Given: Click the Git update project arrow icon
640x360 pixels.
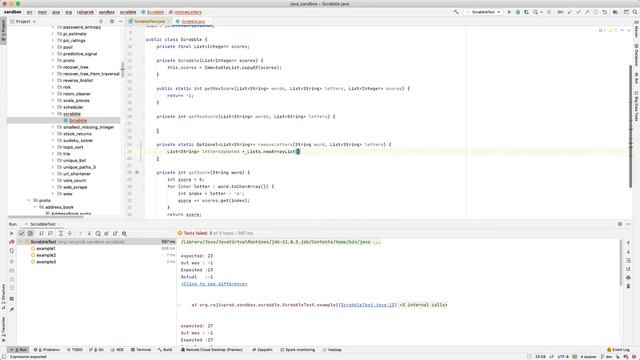Looking at the screenshot, I should [569, 12].
